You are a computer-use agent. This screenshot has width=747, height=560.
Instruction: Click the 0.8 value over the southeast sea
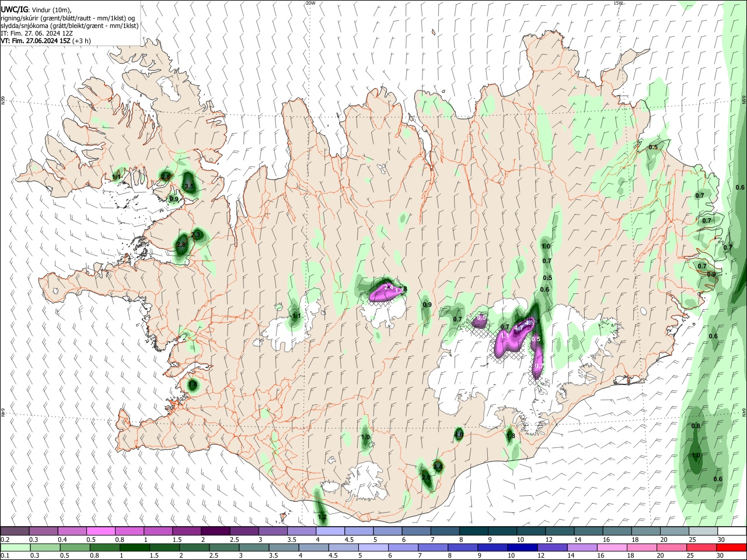pos(696,426)
